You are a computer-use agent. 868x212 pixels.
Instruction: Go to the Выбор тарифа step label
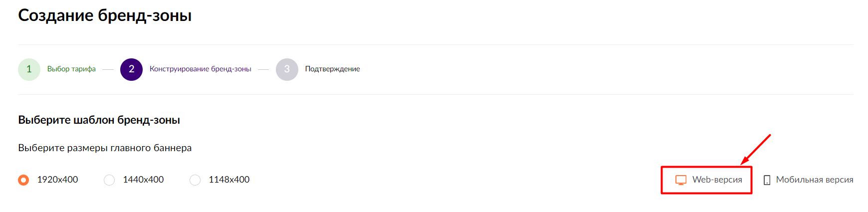(71, 69)
